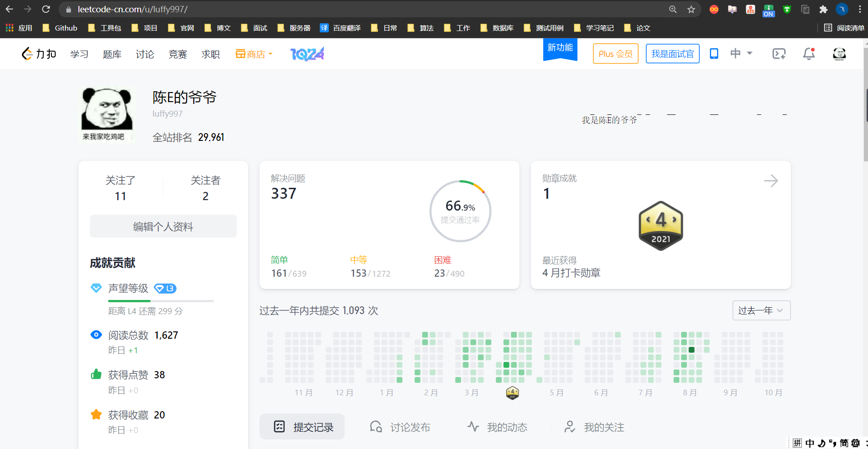Open the 竞赛 nav item
868x449 pixels.
[x=178, y=54]
